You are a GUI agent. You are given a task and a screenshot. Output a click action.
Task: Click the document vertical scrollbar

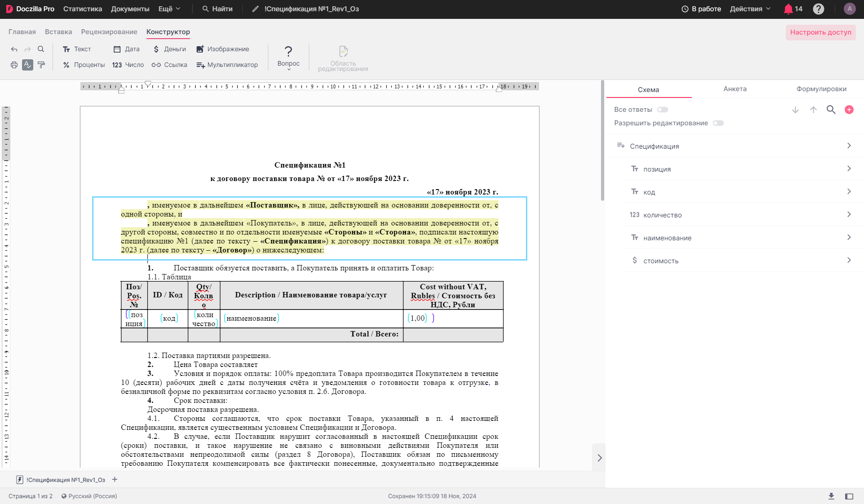point(602,140)
